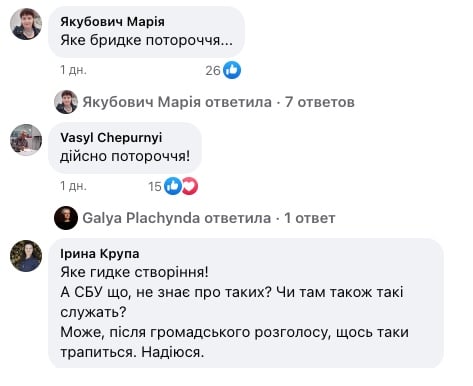Click the blue like reaction on Vasyl Chepurnyi's comment
This screenshot has width=473, height=386.
coord(173,186)
